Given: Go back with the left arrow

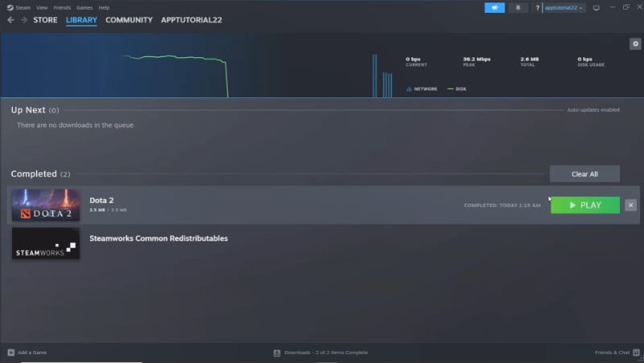Looking at the screenshot, I should [x=10, y=19].
